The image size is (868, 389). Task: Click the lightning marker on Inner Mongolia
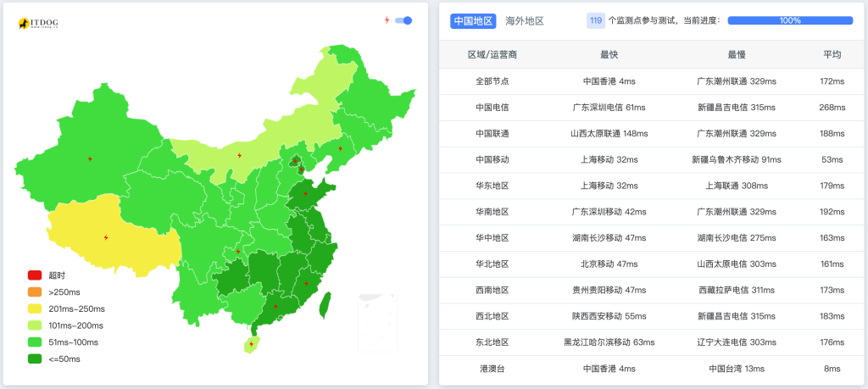pyautogui.click(x=240, y=155)
